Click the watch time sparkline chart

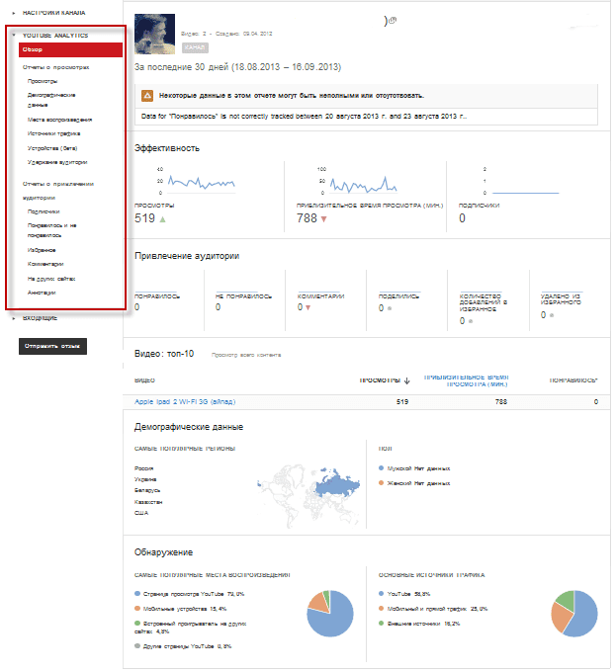364,184
